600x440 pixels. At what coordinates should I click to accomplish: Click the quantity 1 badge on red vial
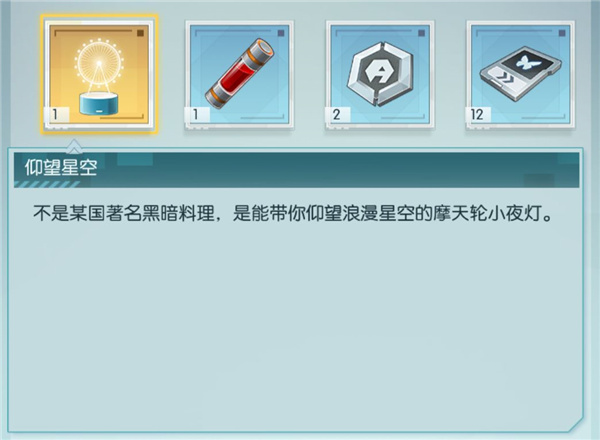pyautogui.click(x=197, y=114)
